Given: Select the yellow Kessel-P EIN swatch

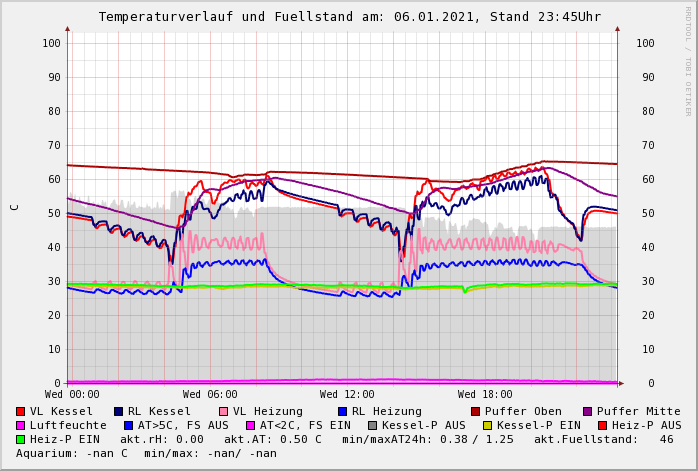Looking at the screenshot, I should [488, 425].
